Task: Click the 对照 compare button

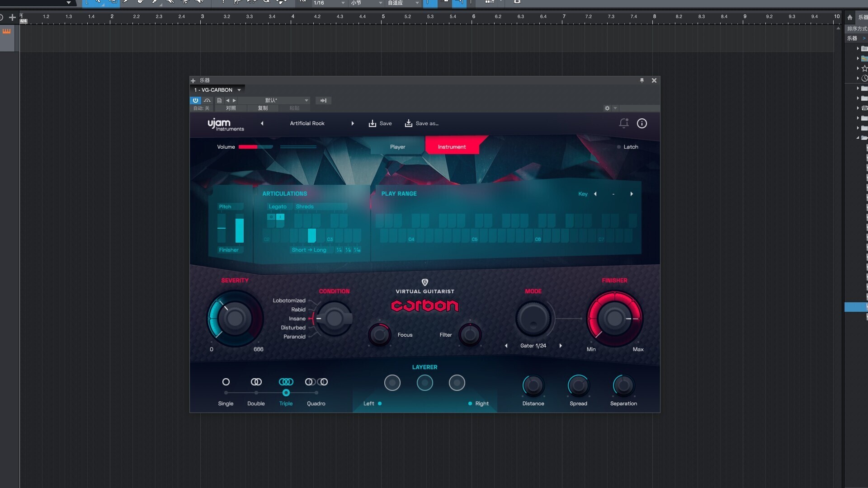Action: (231, 108)
